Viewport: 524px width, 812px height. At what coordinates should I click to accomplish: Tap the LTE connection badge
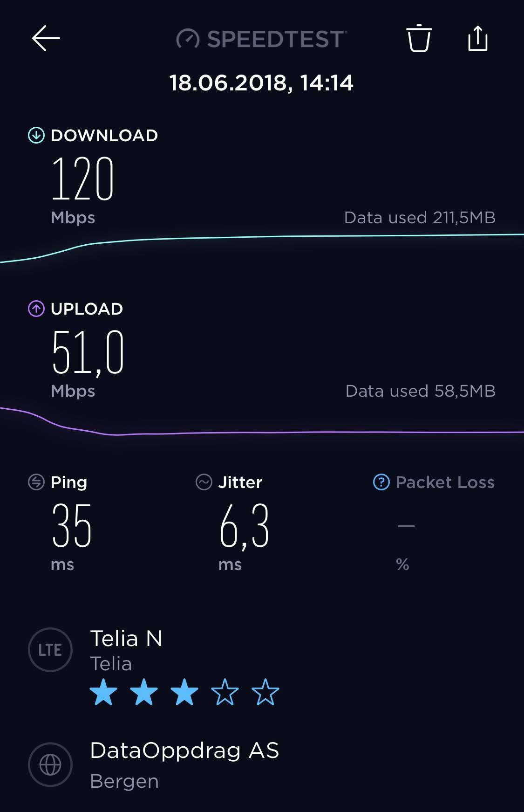(x=50, y=650)
